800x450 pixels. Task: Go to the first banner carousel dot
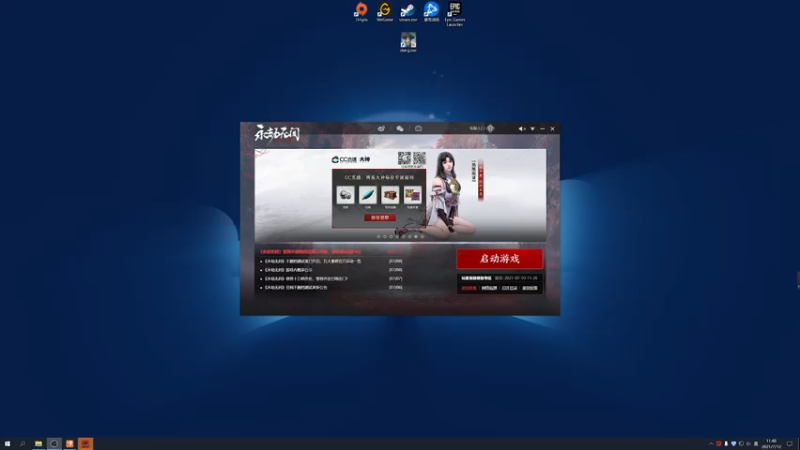coord(378,237)
